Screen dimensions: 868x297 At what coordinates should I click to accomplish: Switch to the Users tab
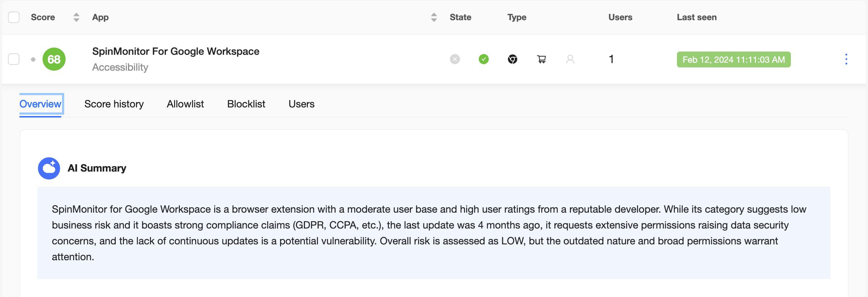click(x=301, y=104)
